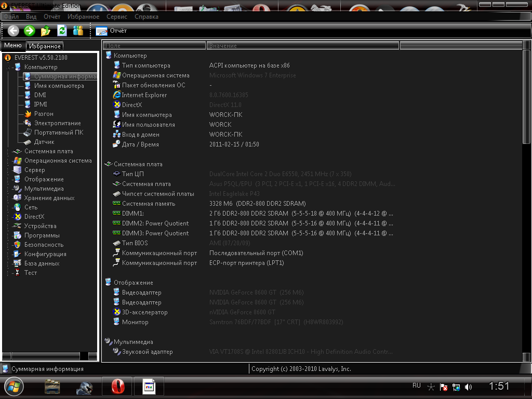The width and height of the screenshot is (532, 399).
Task: Click the Безопасность shield icon
Action: point(17,244)
